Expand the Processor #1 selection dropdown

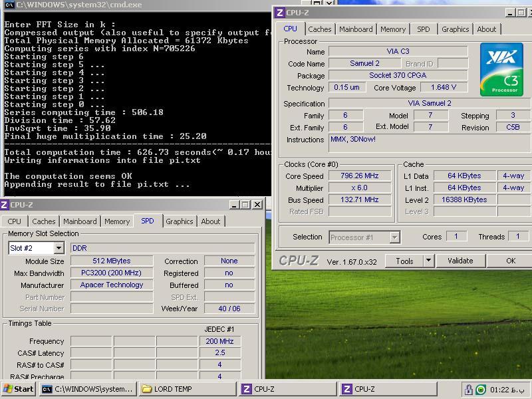point(394,237)
